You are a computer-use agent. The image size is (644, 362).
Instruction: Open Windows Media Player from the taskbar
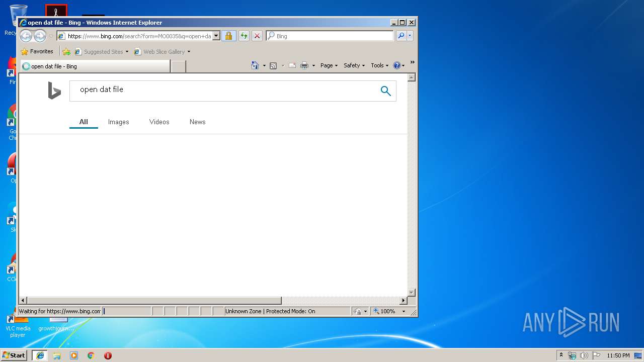point(74,355)
